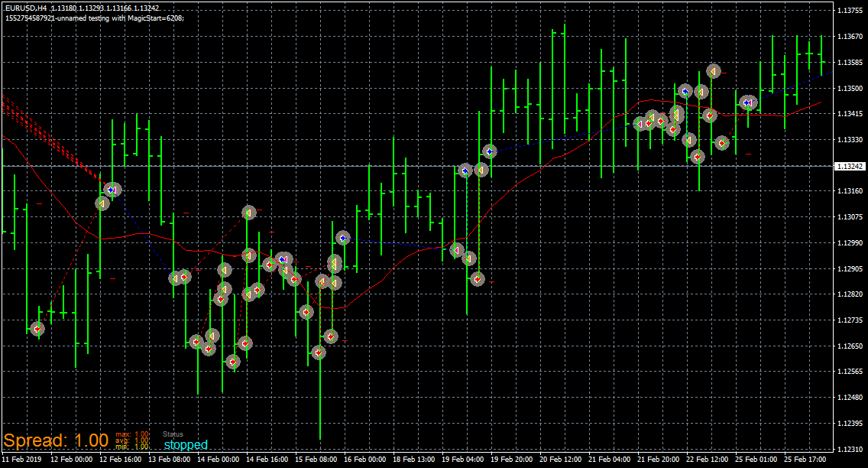Click the 1.12565 price scale label
Image resolution: width=868 pixels, height=468 pixels.
[x=850, y=372]
